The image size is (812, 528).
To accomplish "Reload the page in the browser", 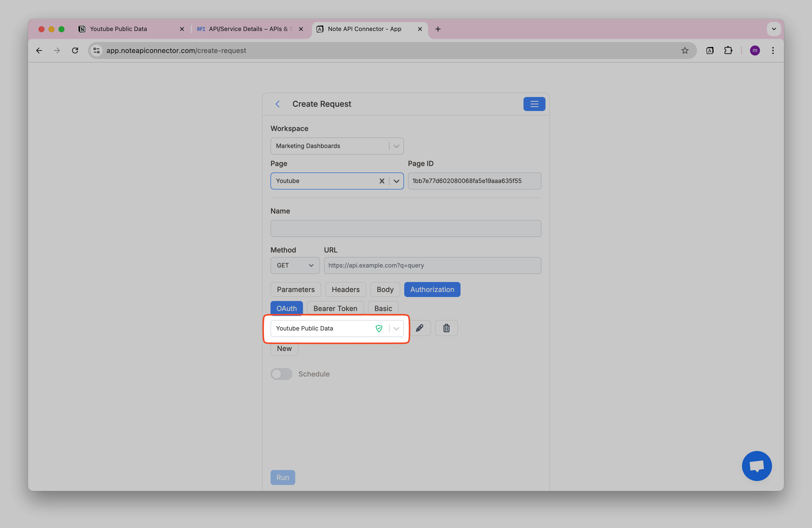I will [75, 50].
